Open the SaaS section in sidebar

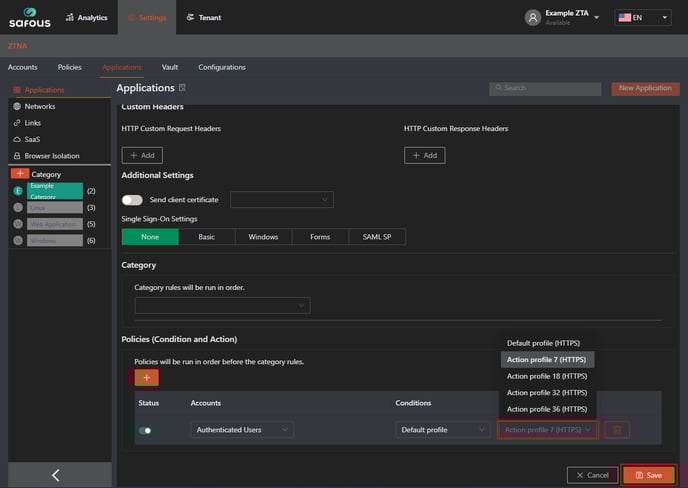[34, 139]
